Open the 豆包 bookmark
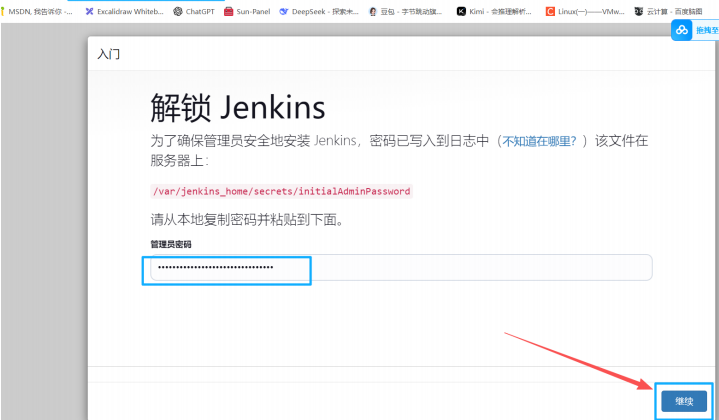719x420 pixels. (x=406, y=11)
